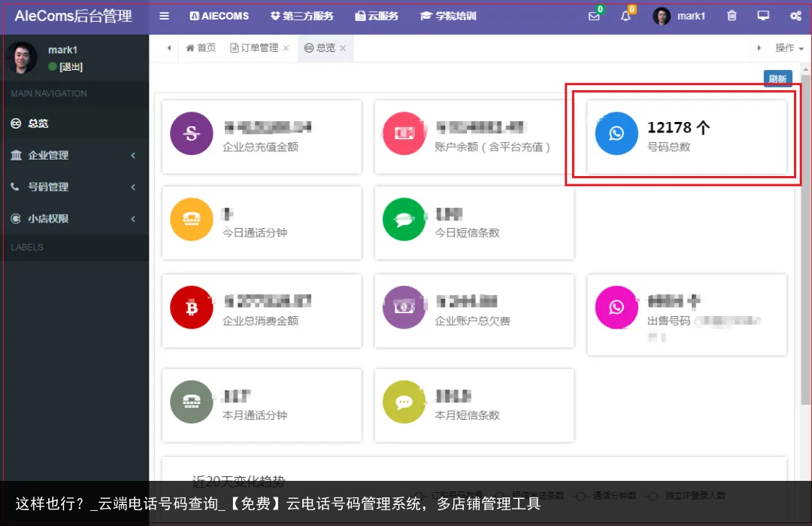Click the orange 今日通话分钟 phone icon
The height and width of the screenshot is (526, 812).
click(x=192, y=219)
